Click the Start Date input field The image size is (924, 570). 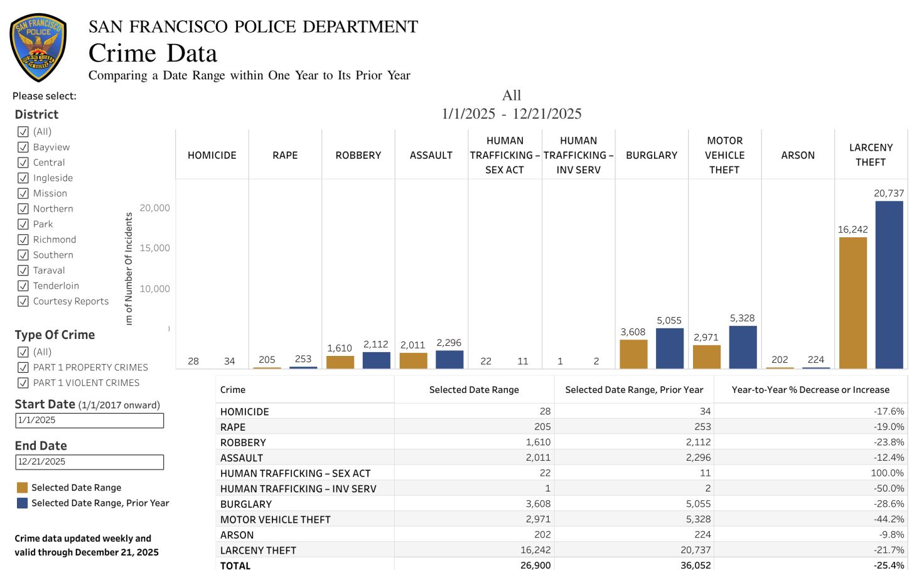(x=90, y=420)
